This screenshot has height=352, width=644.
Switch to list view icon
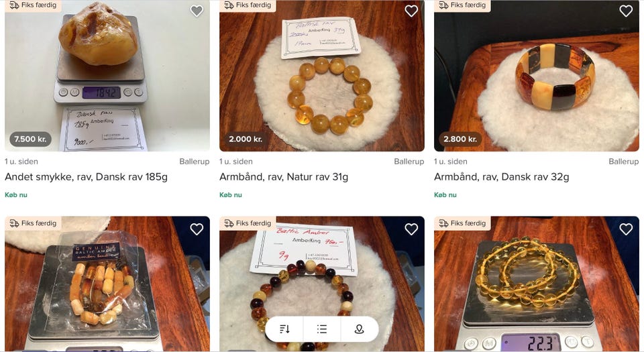(x=322, y=329)
